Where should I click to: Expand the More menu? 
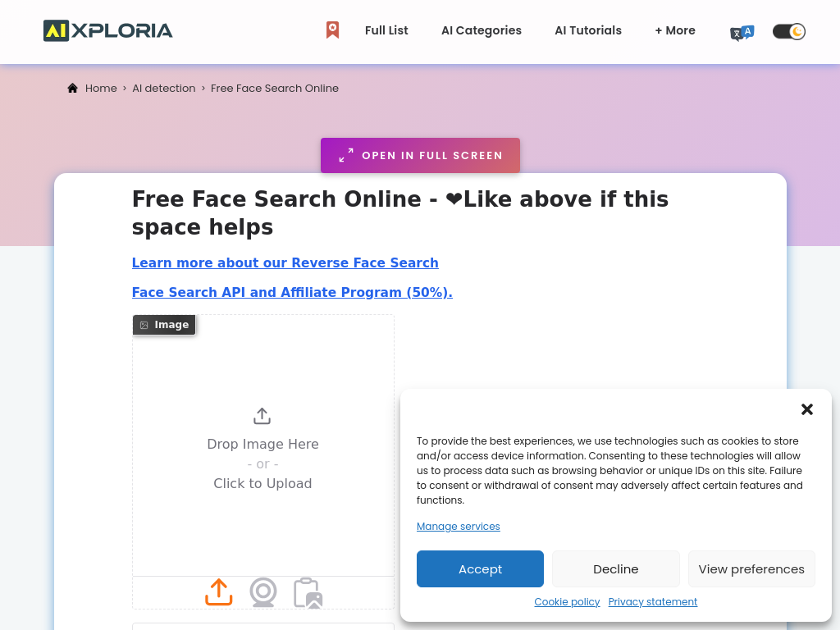[675, 30]
